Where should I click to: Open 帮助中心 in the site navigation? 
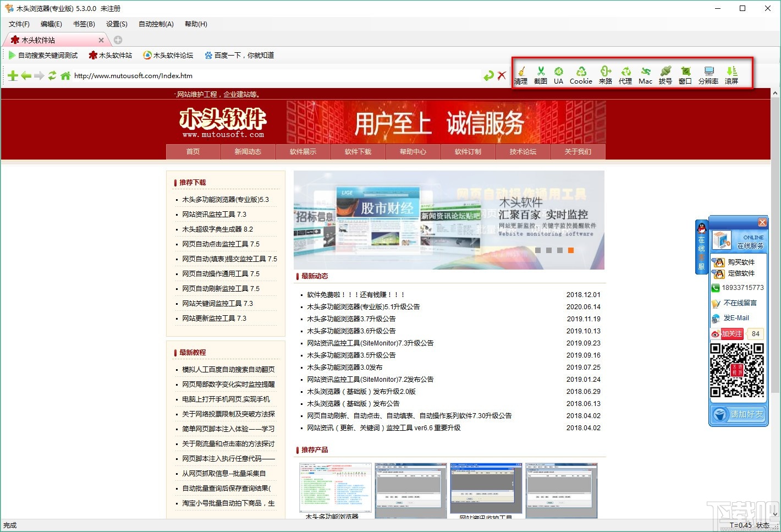(x=413, y=152)
